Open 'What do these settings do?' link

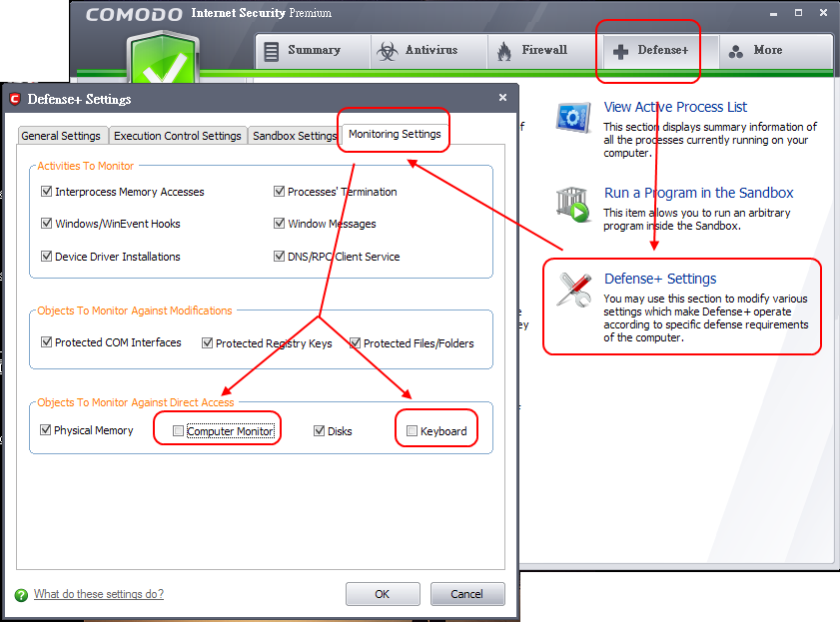tap(99, 594)
